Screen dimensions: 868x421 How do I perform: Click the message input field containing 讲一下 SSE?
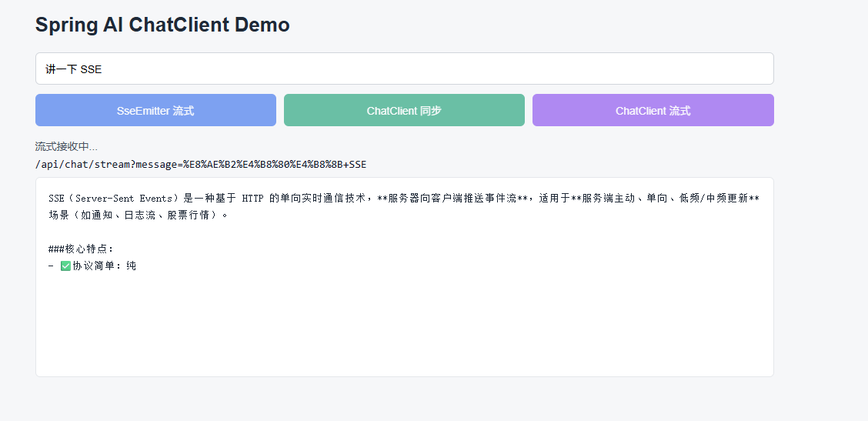[x=404, y=68]
